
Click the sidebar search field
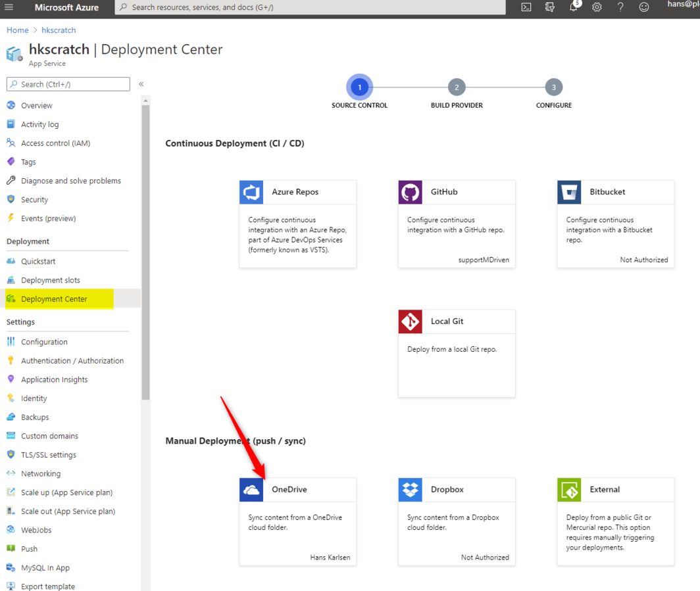68,84
